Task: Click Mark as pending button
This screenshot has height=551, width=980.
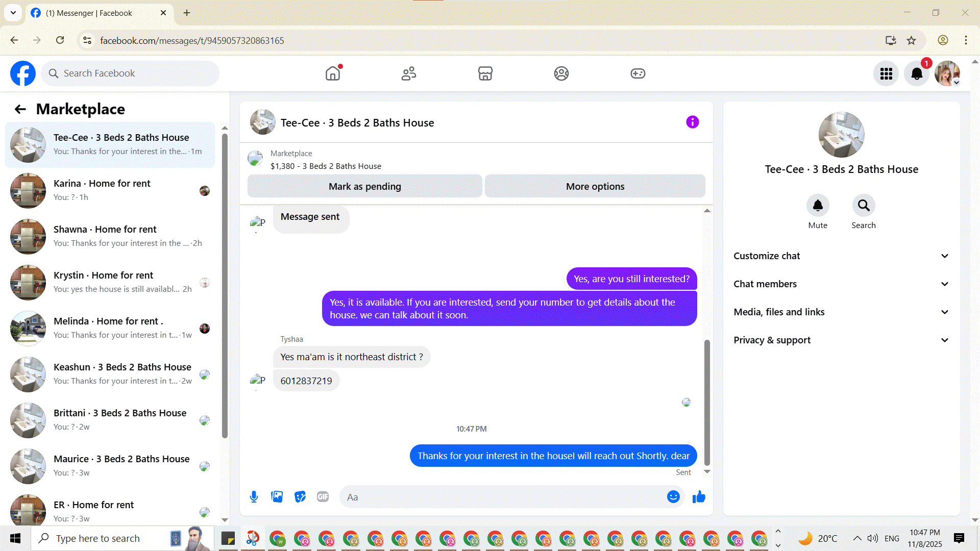Action: point(364,187)
